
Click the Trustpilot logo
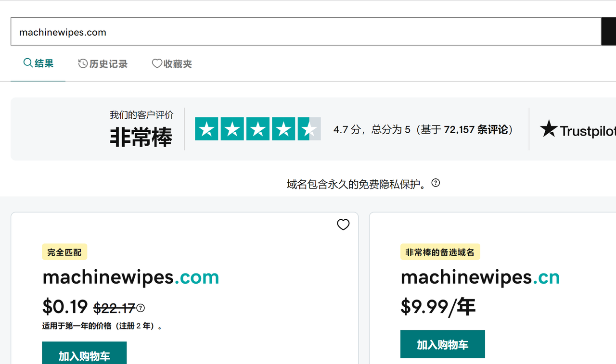coord(577,129)
